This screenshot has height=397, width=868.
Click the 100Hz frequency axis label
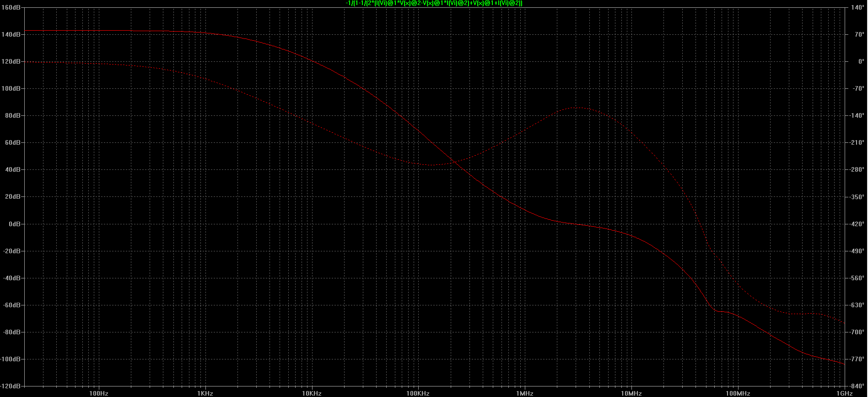pyautogui.click(x=98, y=393)
